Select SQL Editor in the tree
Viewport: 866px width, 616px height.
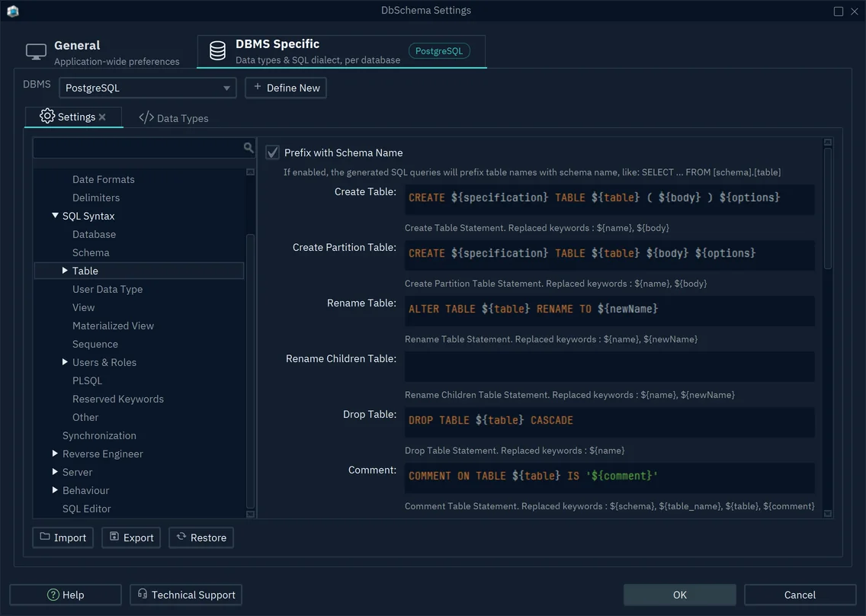coord(87,509)
